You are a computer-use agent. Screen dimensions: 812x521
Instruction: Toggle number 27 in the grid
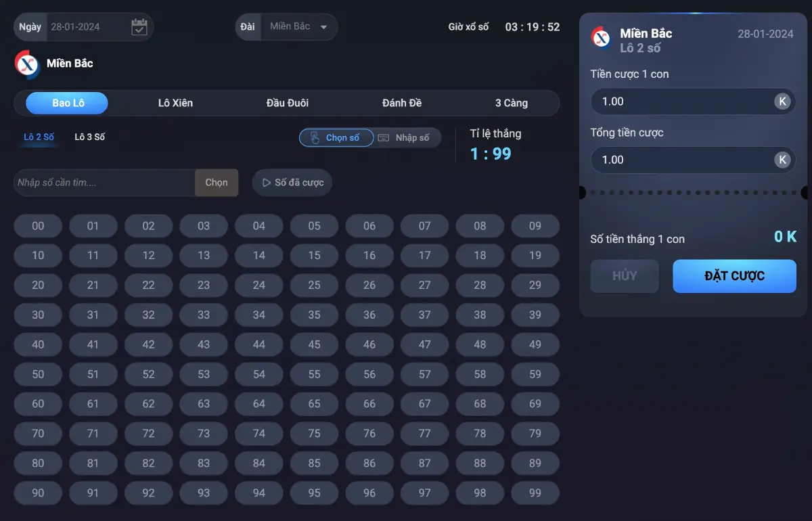pos(424,286)
